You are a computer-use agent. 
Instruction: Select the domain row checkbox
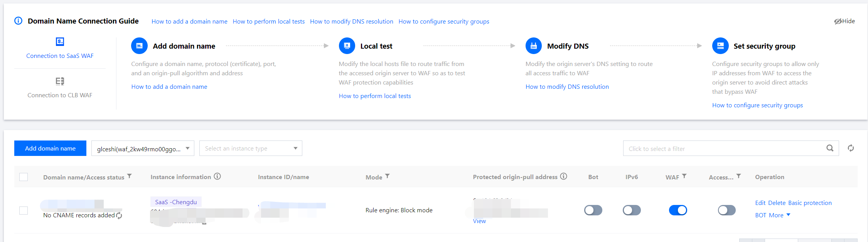(x=24, y=210)
